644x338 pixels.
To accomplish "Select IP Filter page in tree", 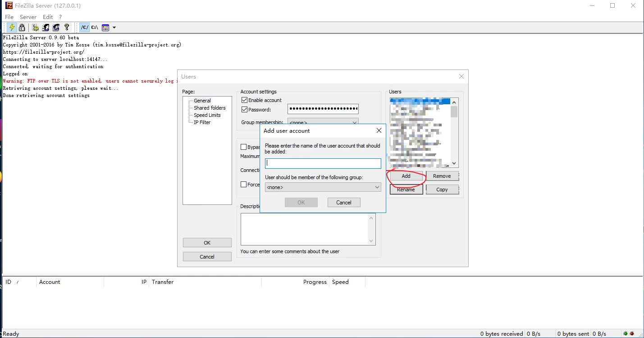I will point(202,122).
